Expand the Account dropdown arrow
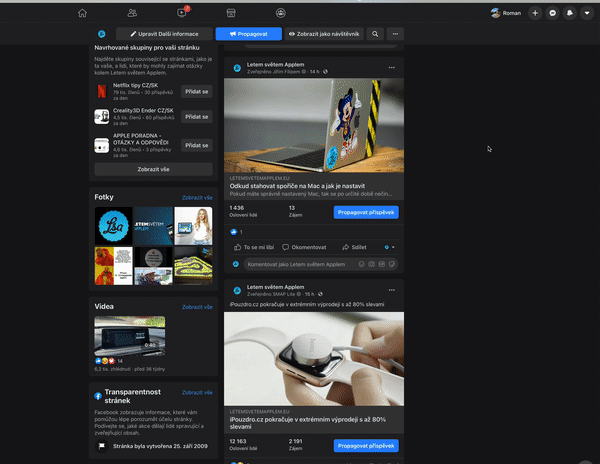The image size is (600, 464). 587,13
